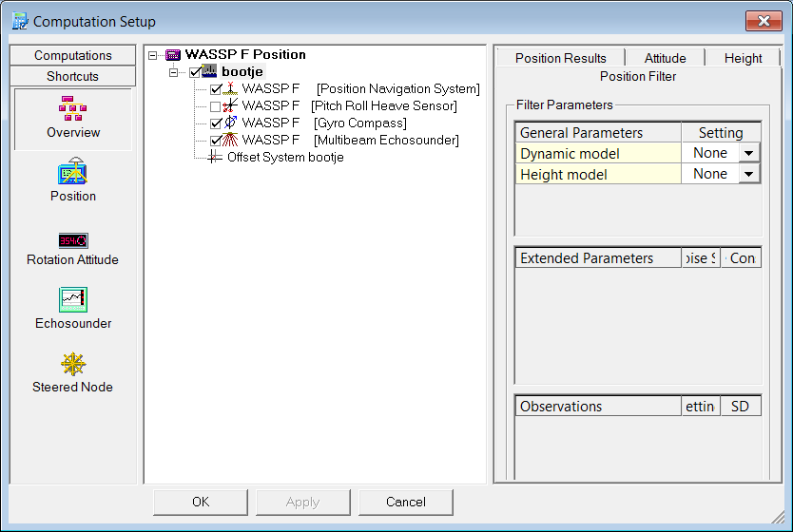
Task: Click the Con column header in Extended Parameters
Action: pyautogui.click(x=741, y=258)
